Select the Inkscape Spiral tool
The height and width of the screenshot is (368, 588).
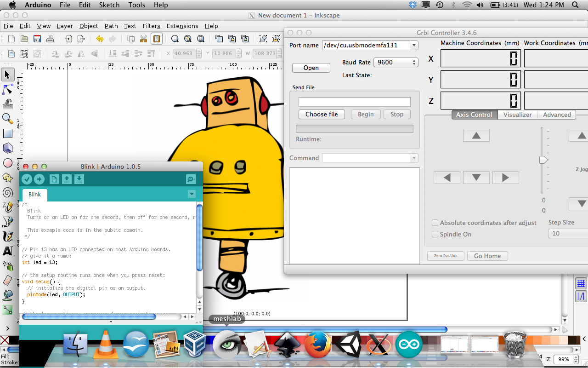(x=8, y=192)
